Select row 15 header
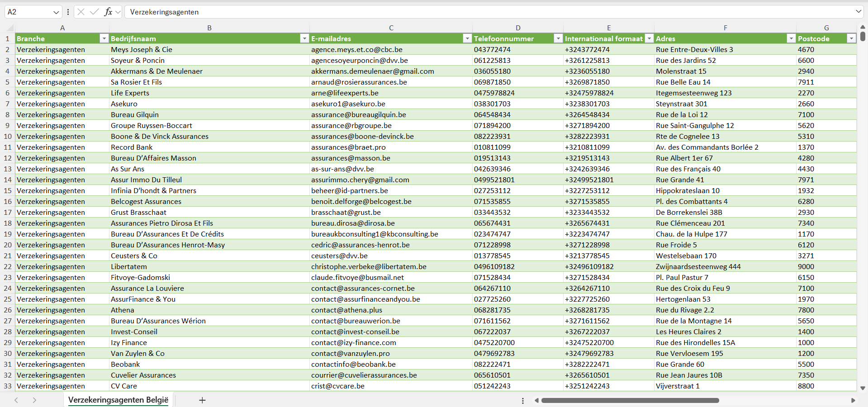Screen dimensions: 868x407 point(8,191)
